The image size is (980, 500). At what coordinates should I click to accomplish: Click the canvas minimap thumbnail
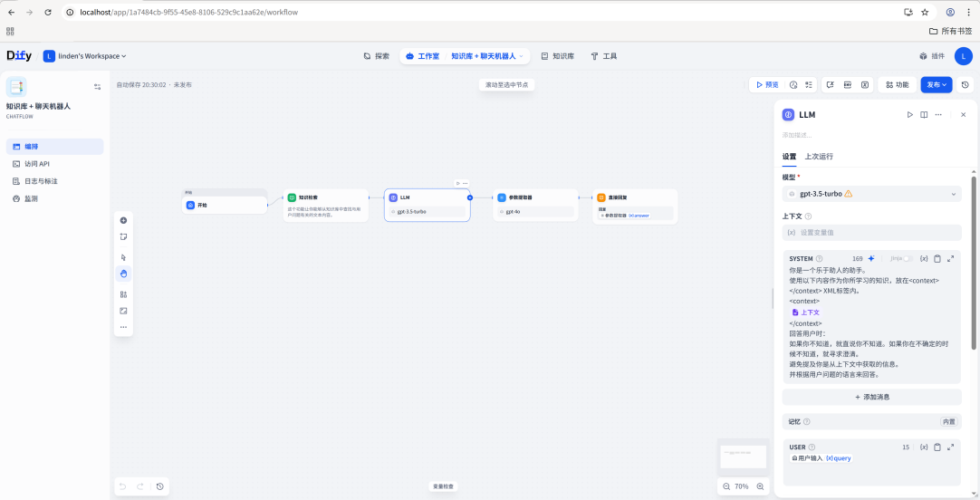click(x=743, y=457)
